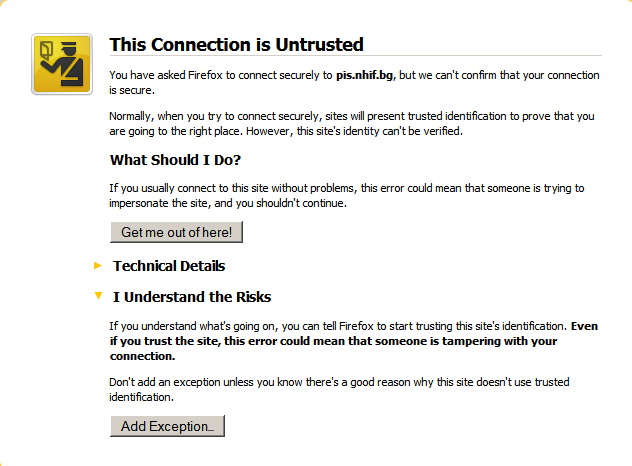Collapse I Understand the Risks via its down arrow
The height and width of the screenshot is (466, 632).
coord(98,296)
